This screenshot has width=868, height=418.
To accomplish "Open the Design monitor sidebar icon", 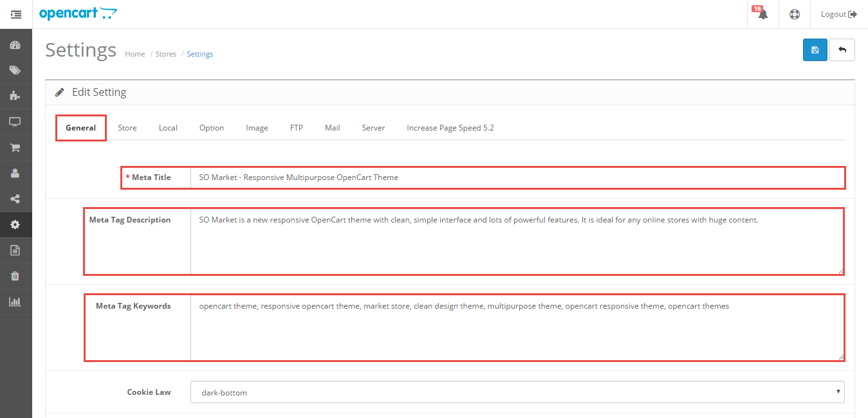I will point(15,122).
